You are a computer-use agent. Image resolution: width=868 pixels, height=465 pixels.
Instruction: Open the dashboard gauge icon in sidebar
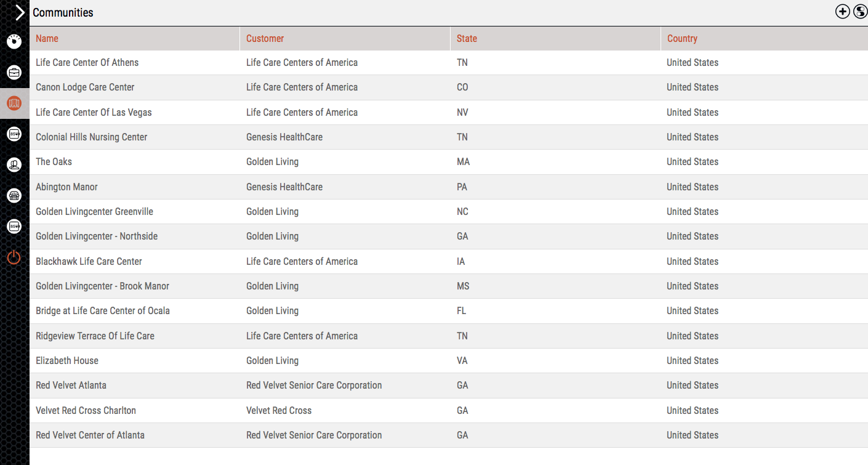[14, 41]
